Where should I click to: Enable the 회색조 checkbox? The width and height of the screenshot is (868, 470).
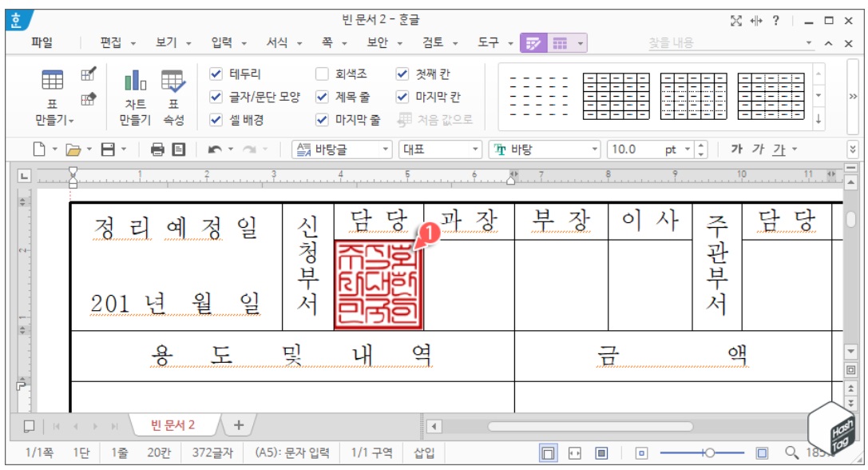(322, 74)
